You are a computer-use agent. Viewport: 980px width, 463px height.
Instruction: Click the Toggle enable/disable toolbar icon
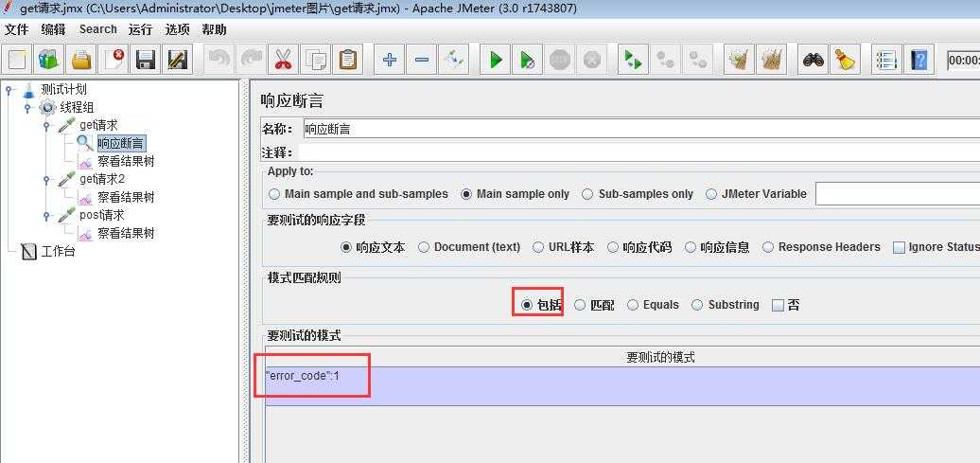click(x=454, y=60)
